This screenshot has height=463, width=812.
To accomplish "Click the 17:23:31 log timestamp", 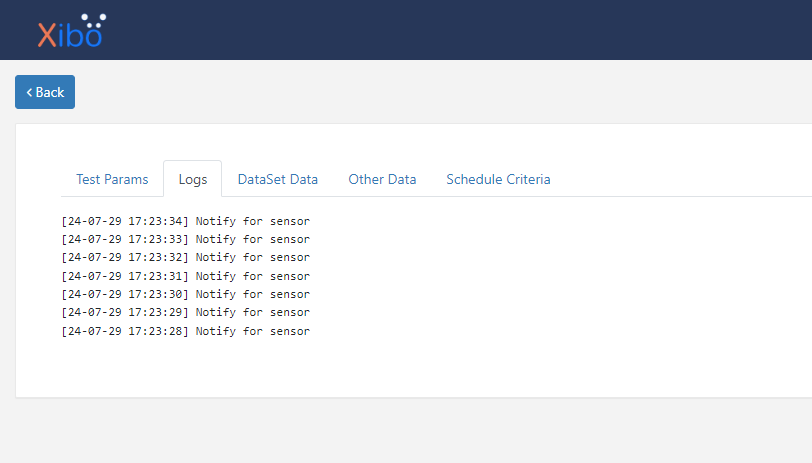I will click(125, 276).
